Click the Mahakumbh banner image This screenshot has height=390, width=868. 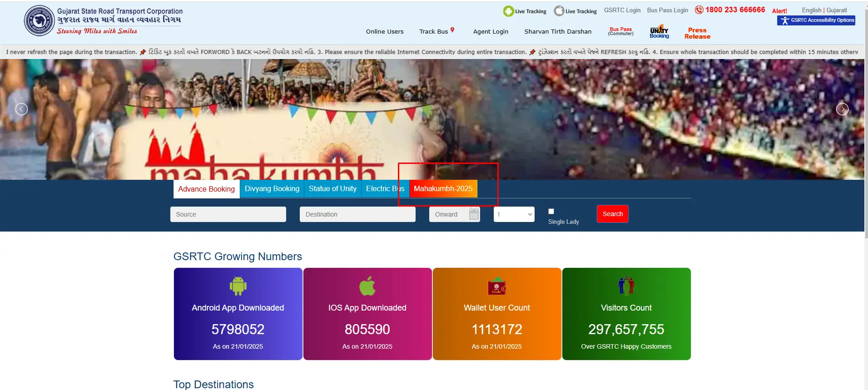[x=432, y=119]
